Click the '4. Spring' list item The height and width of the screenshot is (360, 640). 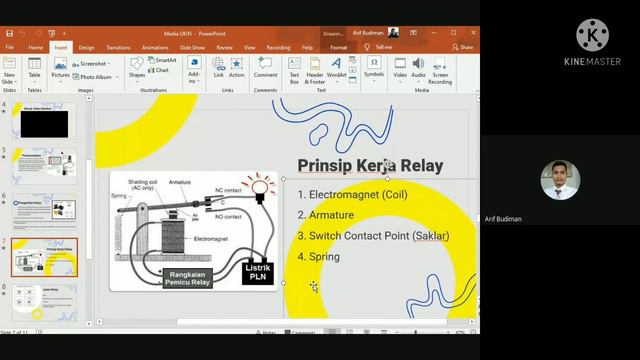pyautogui.click(x=319, y=257)
